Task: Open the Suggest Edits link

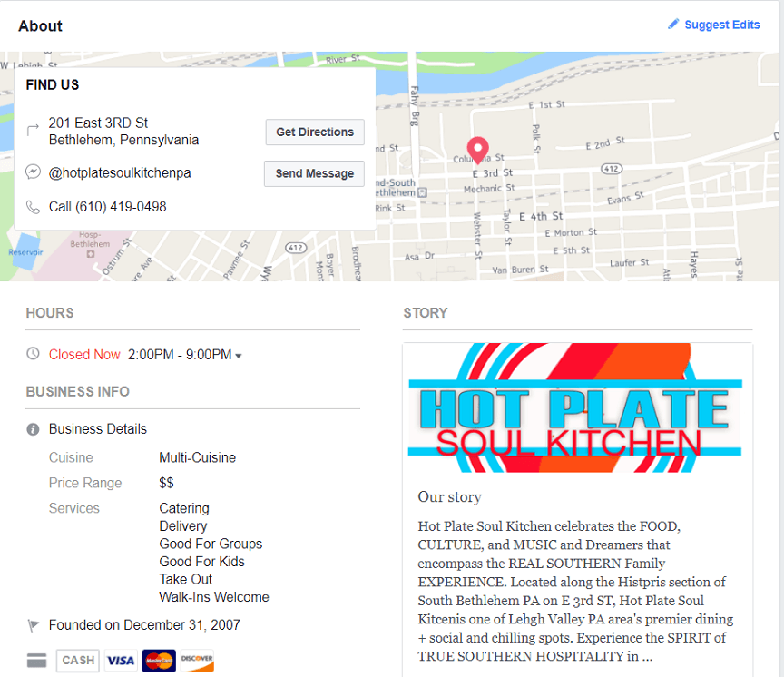Action: pyautogui.click(x=721, y=25)
